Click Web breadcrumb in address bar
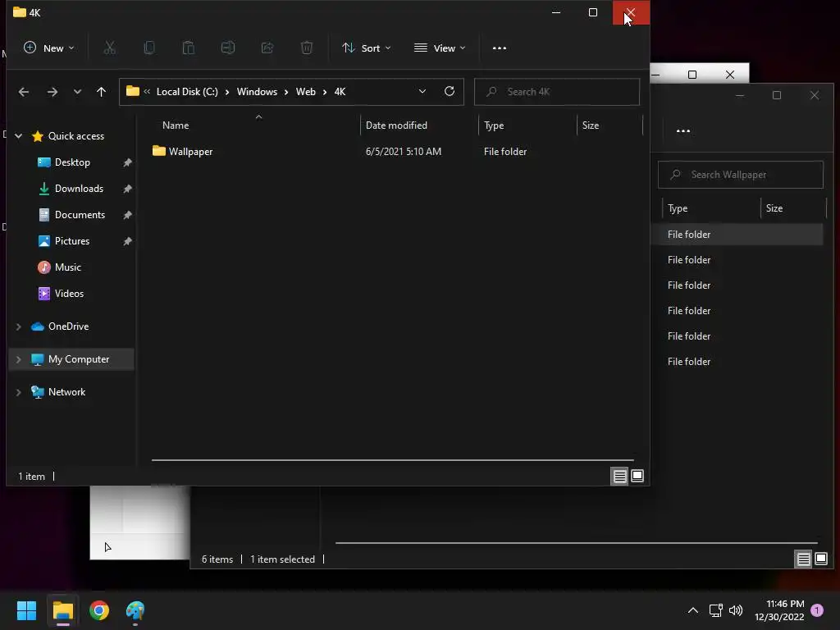Image resolution: width=840 pixels, height=630 pixels. pos(305,92)
